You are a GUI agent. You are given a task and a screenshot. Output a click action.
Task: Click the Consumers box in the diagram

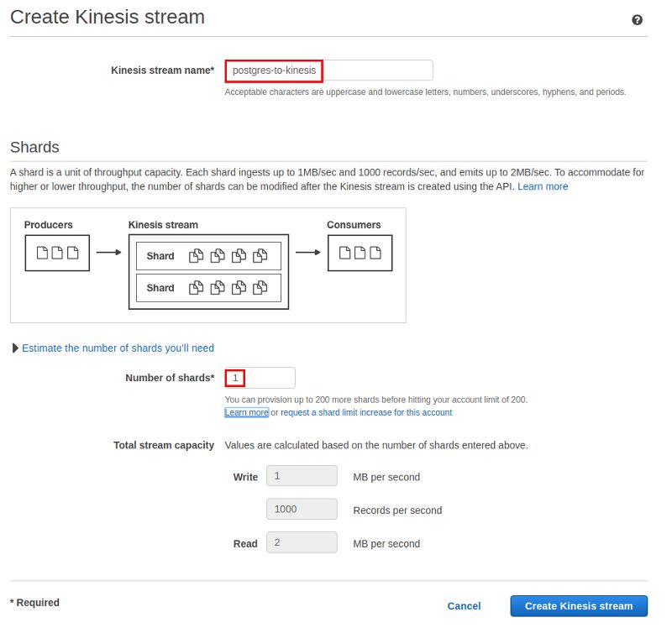360,253
